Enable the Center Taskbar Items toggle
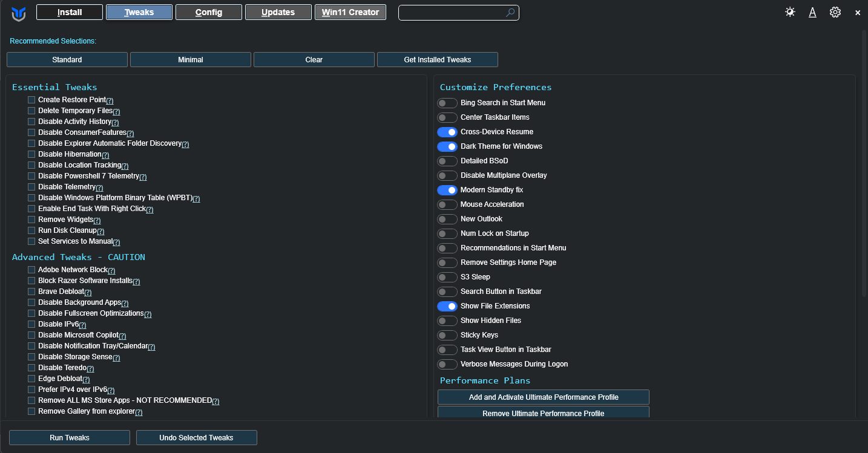Viewport: 868px width, 453px height. click(x=447, y=117)
